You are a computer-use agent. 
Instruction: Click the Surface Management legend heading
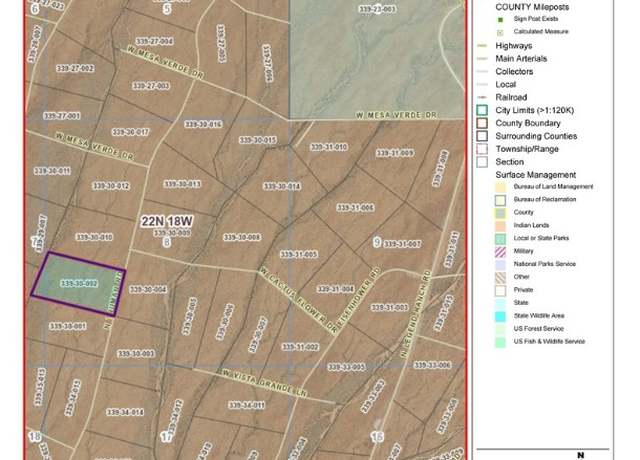click(x=536, y=175)
